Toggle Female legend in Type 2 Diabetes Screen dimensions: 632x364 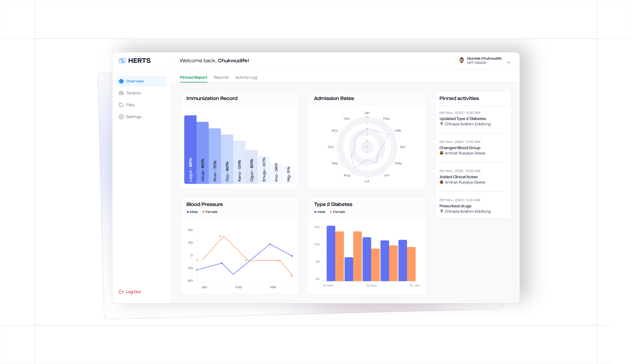[x=337, y=212]
